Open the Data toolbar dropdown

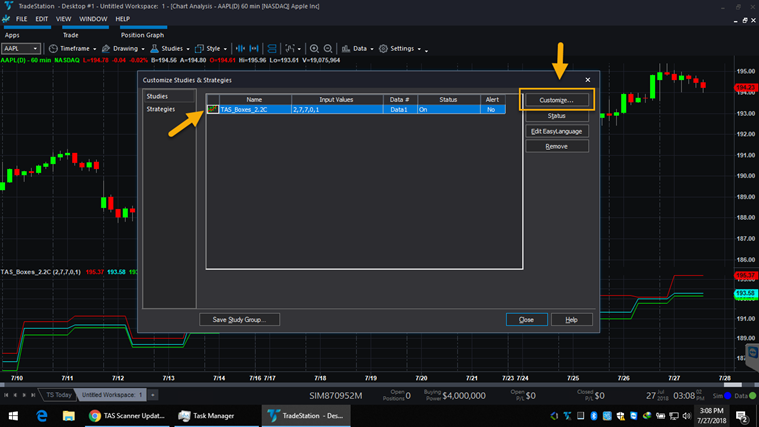coord(358,49)
